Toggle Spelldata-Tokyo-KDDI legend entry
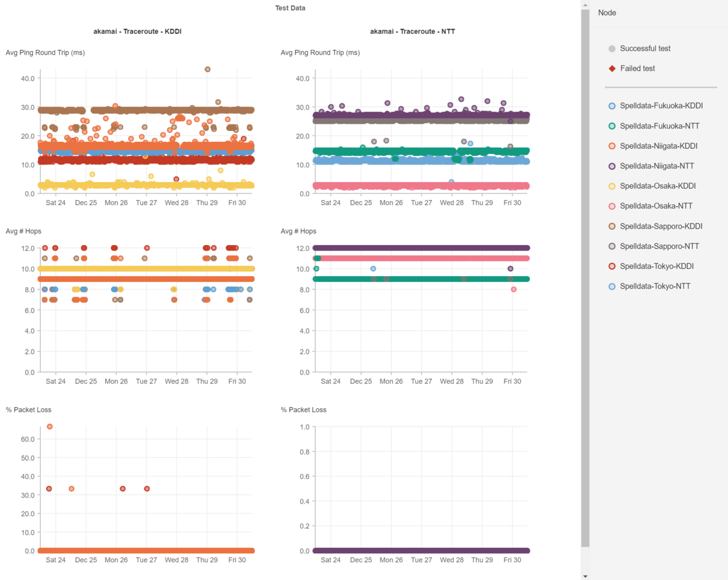728x580 pixels. click(651, 266)
